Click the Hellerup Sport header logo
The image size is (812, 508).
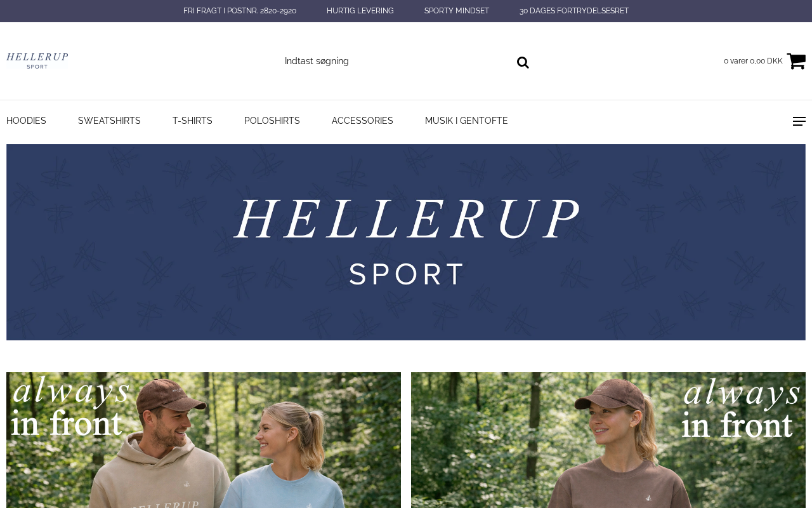(x=37, y=61)
